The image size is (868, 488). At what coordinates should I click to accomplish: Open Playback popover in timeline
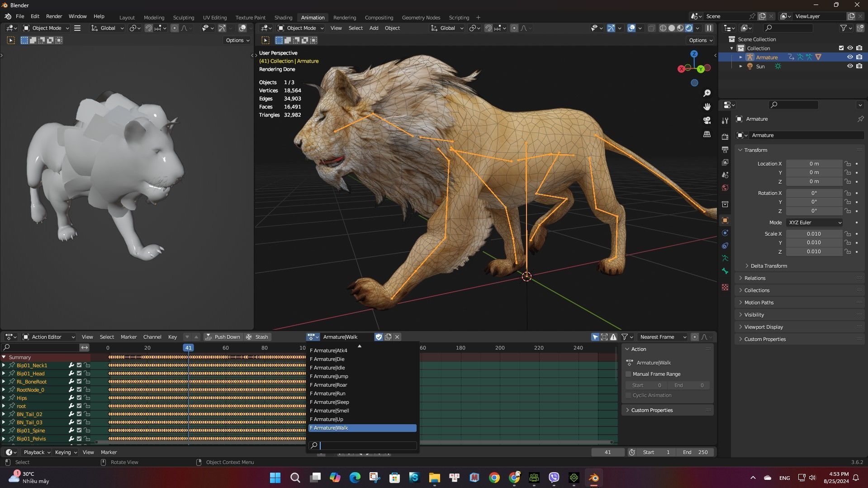pos(37,452)
